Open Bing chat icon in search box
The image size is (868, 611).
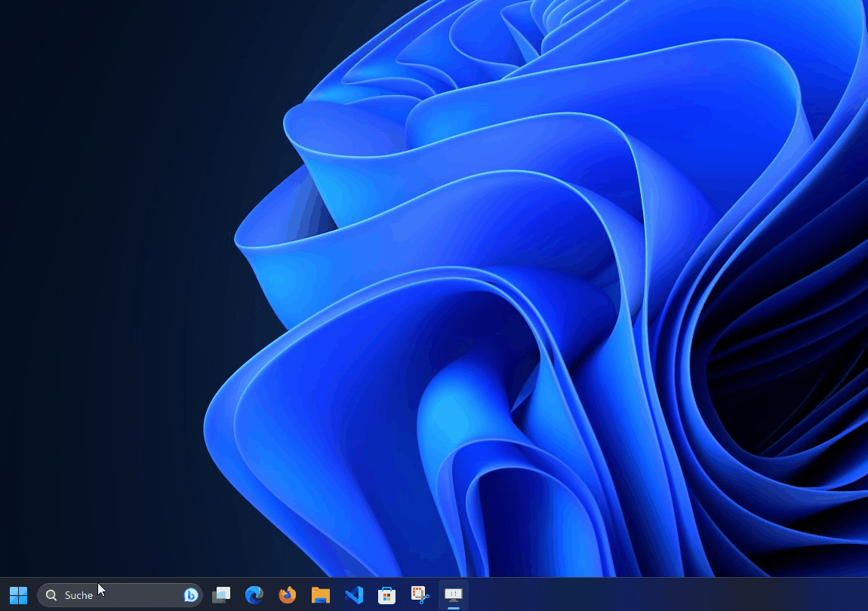click(x=191, y=595)
